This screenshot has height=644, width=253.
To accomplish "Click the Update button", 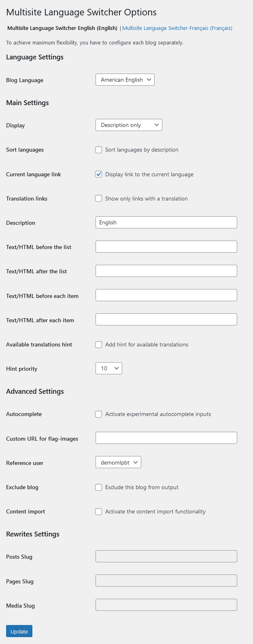I will 19,631.
